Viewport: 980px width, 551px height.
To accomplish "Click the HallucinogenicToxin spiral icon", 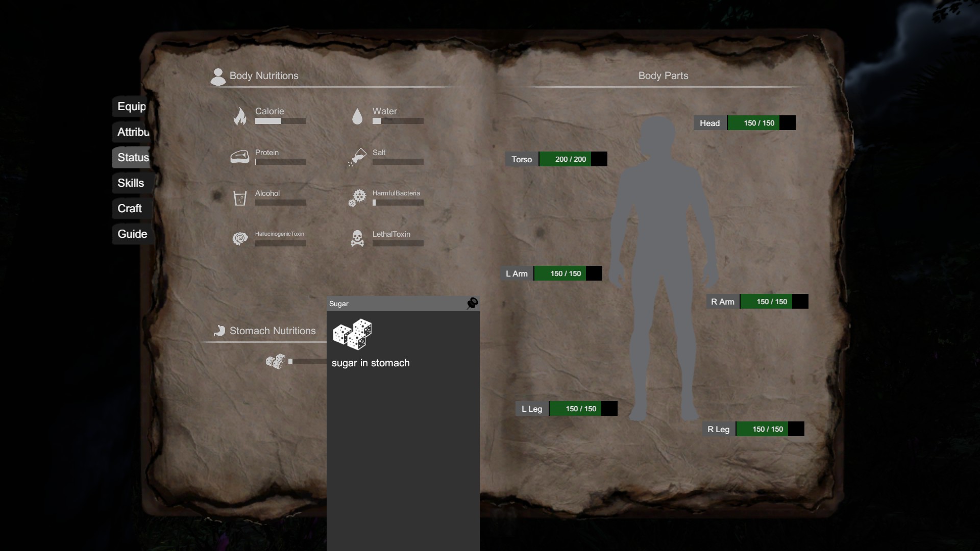I will [240, 238].
